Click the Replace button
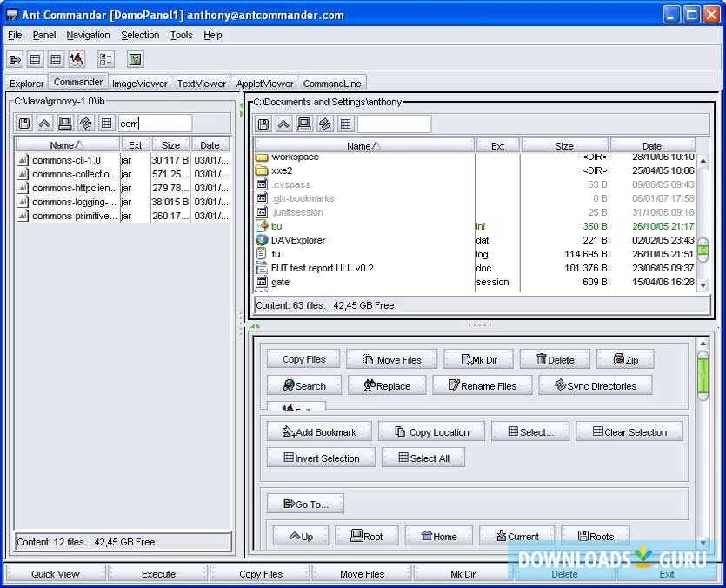The height and width of the screenshot is (588, 726). [387, 385]
